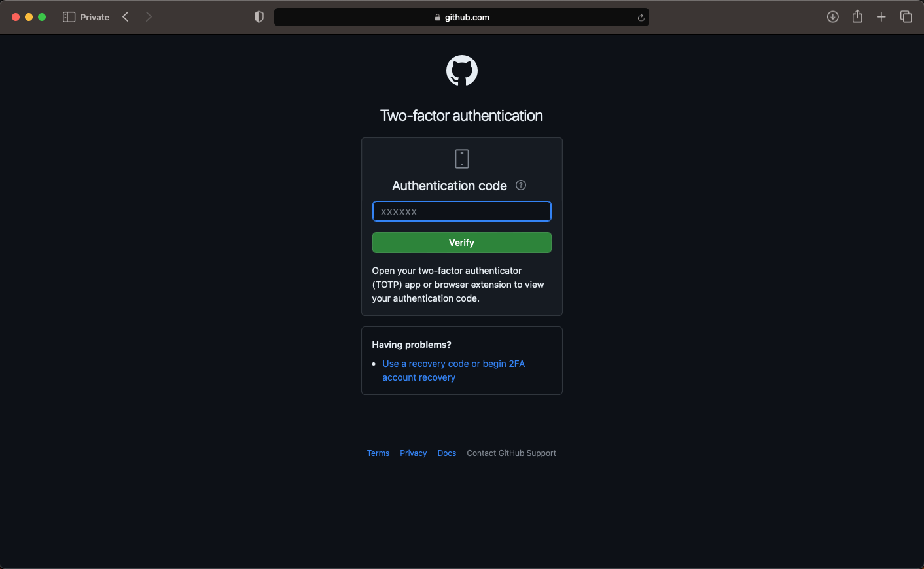Toggle the Safari sidebar icon
The width and height of the screenshot is (924, 569).
point(69,17)
